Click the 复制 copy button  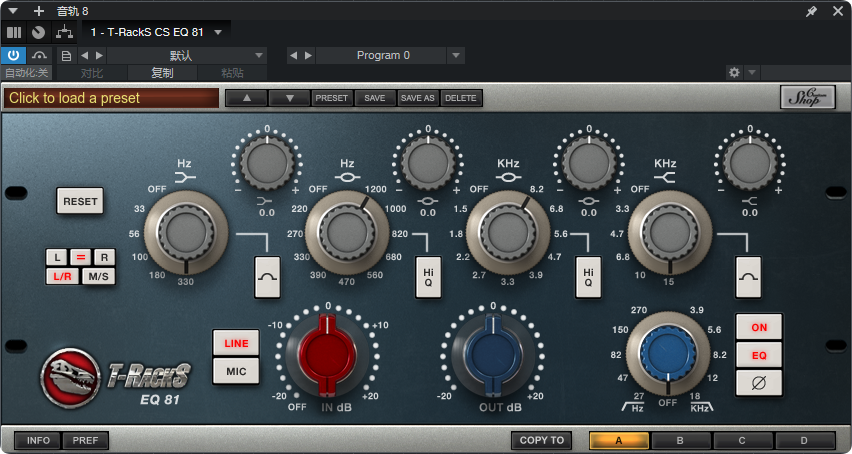[162, 73]
